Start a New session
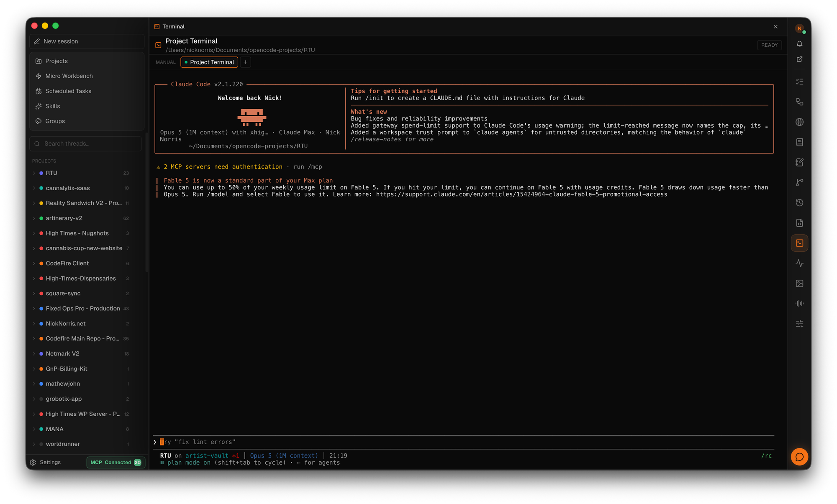 tap(87, 41)
